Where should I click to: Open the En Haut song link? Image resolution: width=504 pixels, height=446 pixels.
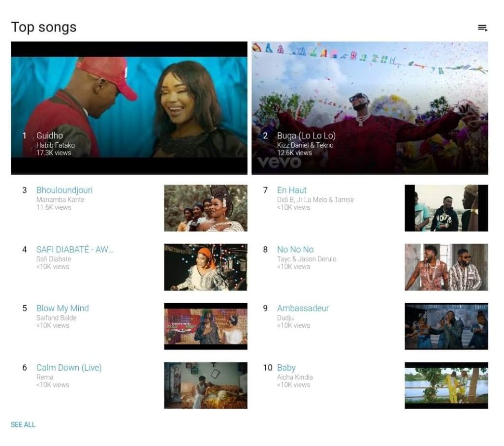(291, 190)
